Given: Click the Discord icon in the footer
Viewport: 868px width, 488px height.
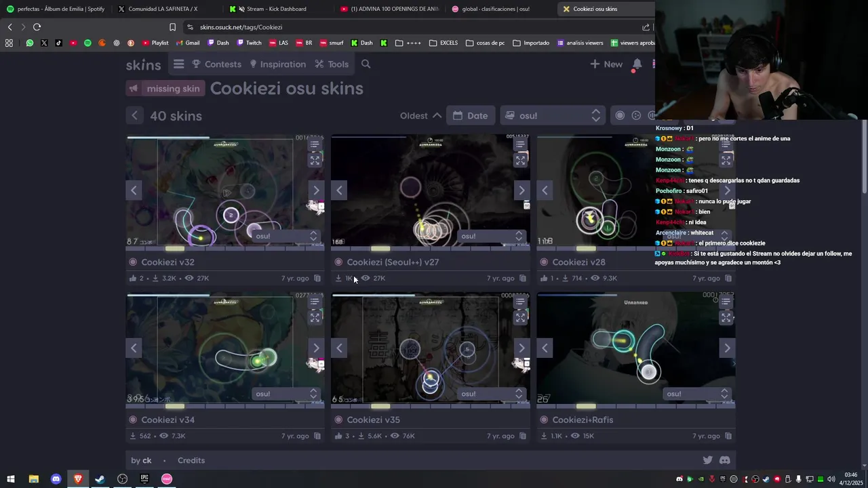Looking at the screenshot, I should 725,460.
